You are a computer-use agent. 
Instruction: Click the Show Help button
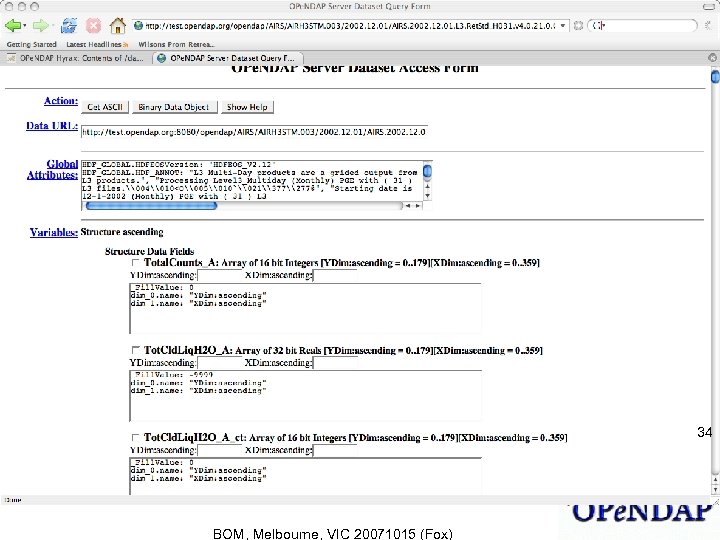click(x=247, y=107)
